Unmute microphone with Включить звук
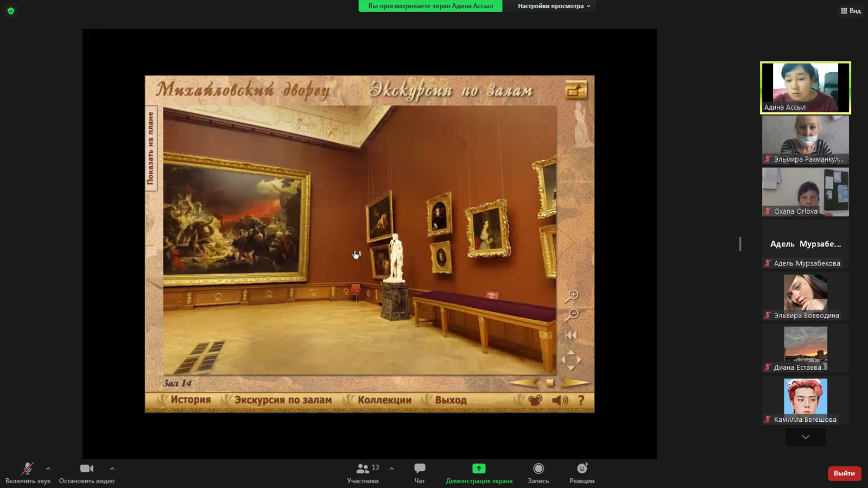Screen dimensions: 868x488 (28, 473)
